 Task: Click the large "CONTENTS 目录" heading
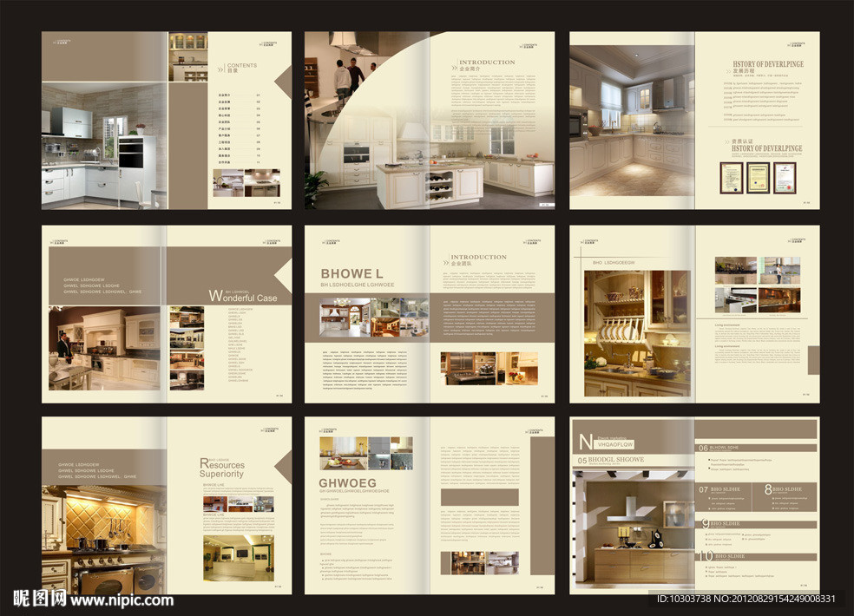coord(238,68)
